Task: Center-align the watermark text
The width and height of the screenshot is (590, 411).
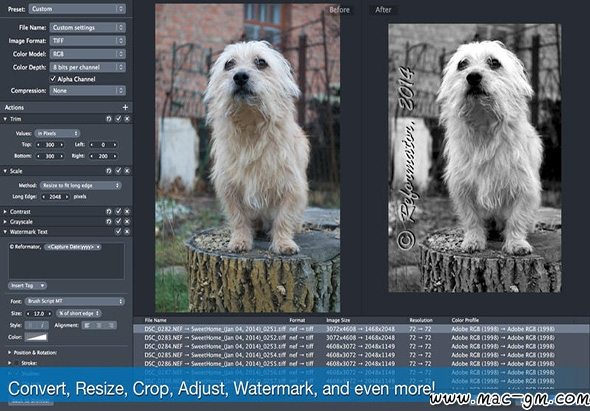Action: pyautogui.click(x=99, y=325)
